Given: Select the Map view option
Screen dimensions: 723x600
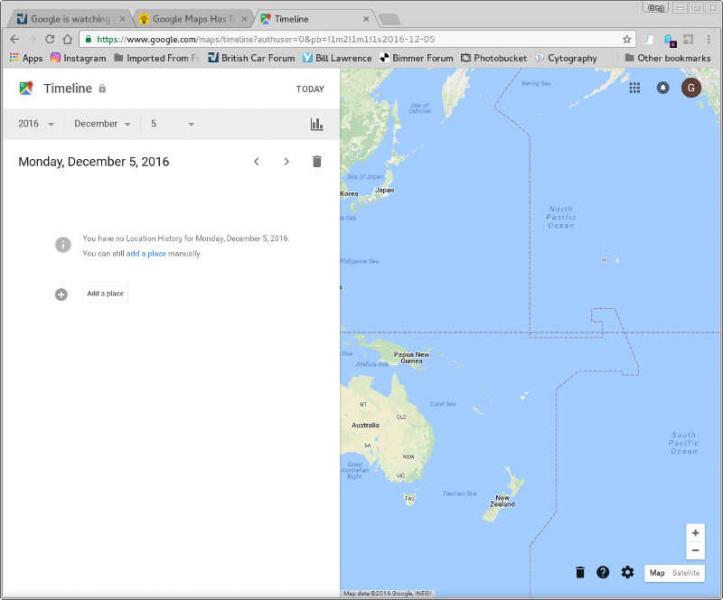Looking at the screenshot, I should click(x=657, y=573).
